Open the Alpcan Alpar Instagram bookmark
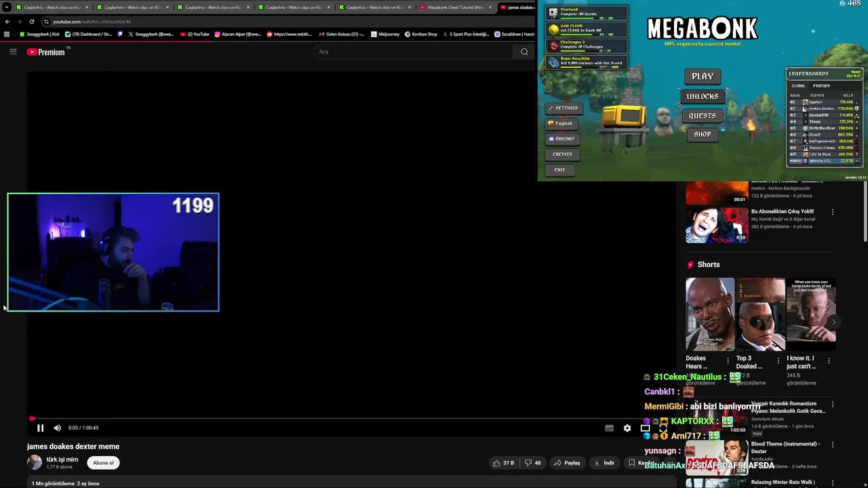Screen dimensions: 868x488 [238, 34]
